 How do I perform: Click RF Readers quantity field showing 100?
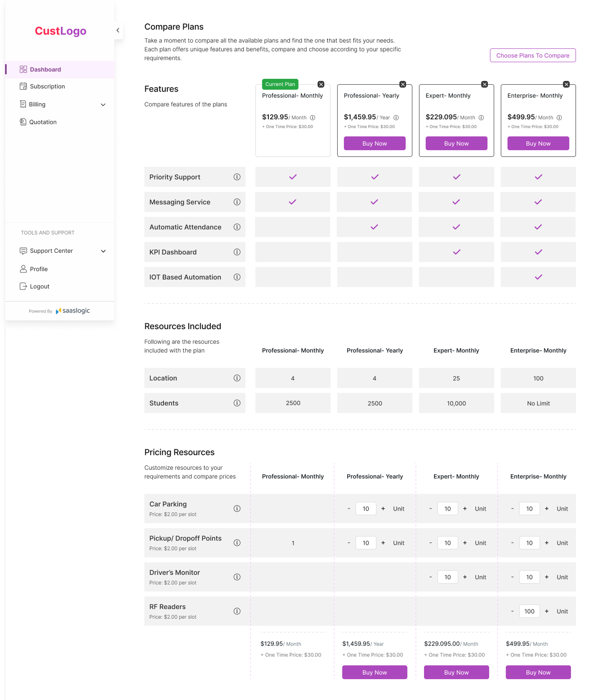(x=530, y=611)
